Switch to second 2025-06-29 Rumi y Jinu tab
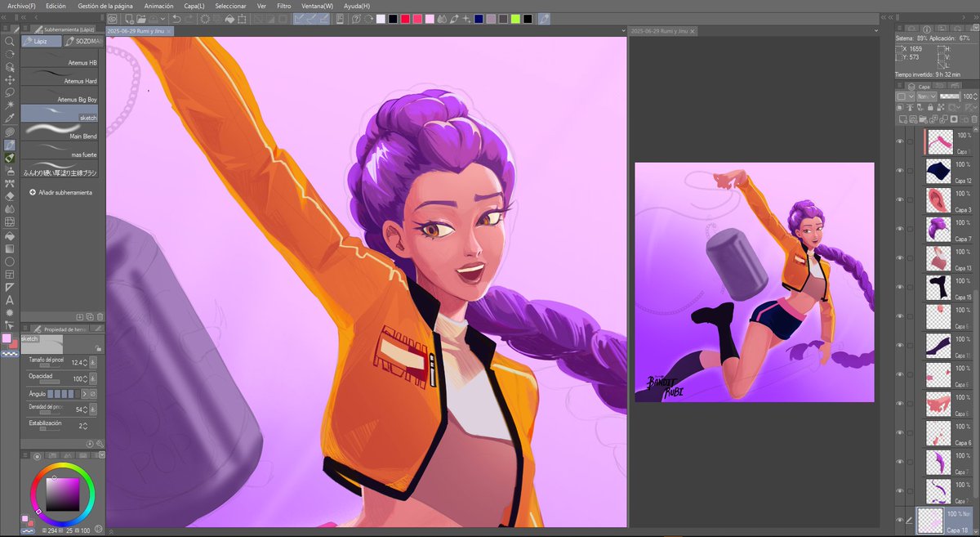The image size is (980, 537). tap(664, 30)
